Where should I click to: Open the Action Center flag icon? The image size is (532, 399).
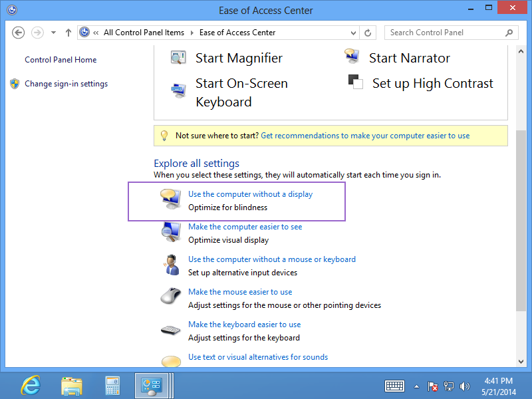coord(433,386)
